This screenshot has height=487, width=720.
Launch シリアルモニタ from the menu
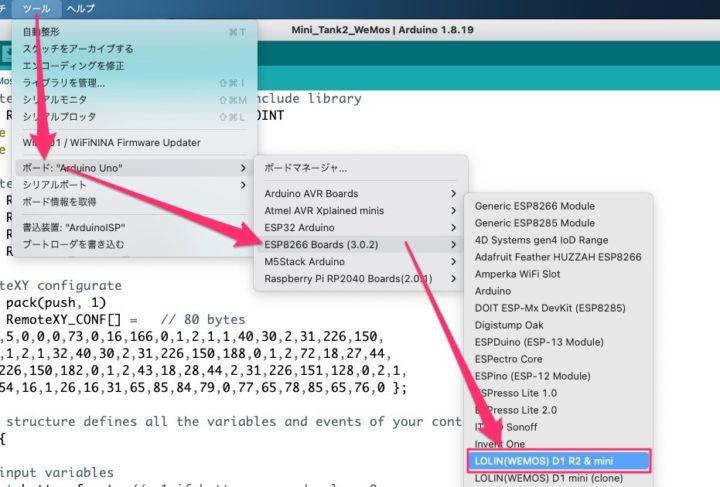(x=54, y=99)
